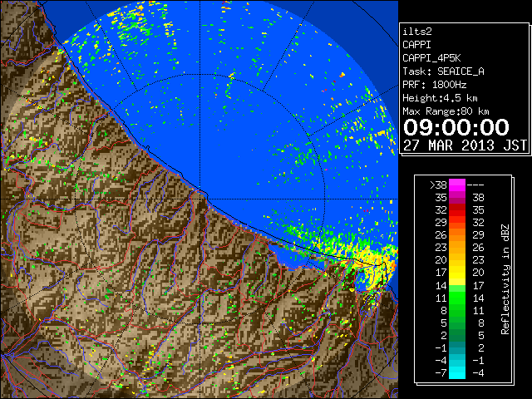This screenshot has width=532, height=399.
Task: Click the 'Max Range:80 km' line
Action: point(446,111)
